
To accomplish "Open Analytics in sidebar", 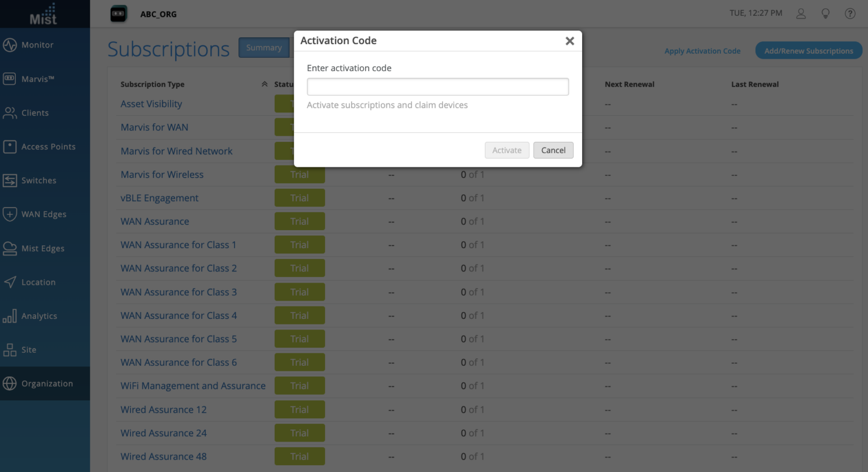I will tap(39, 316).
